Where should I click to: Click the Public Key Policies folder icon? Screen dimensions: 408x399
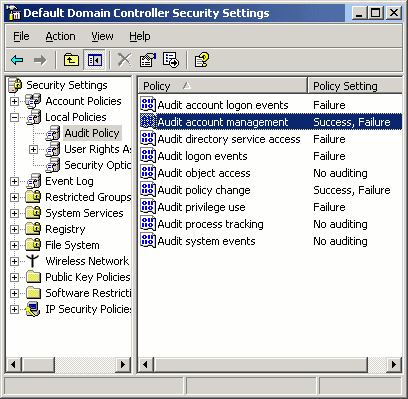(34, 277)
